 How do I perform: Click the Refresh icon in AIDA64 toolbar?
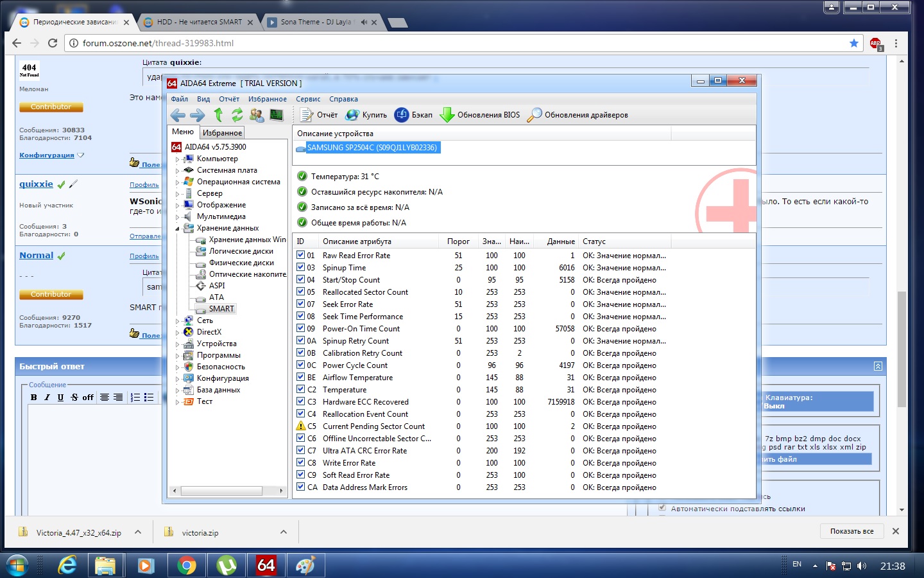pos(237,115)
